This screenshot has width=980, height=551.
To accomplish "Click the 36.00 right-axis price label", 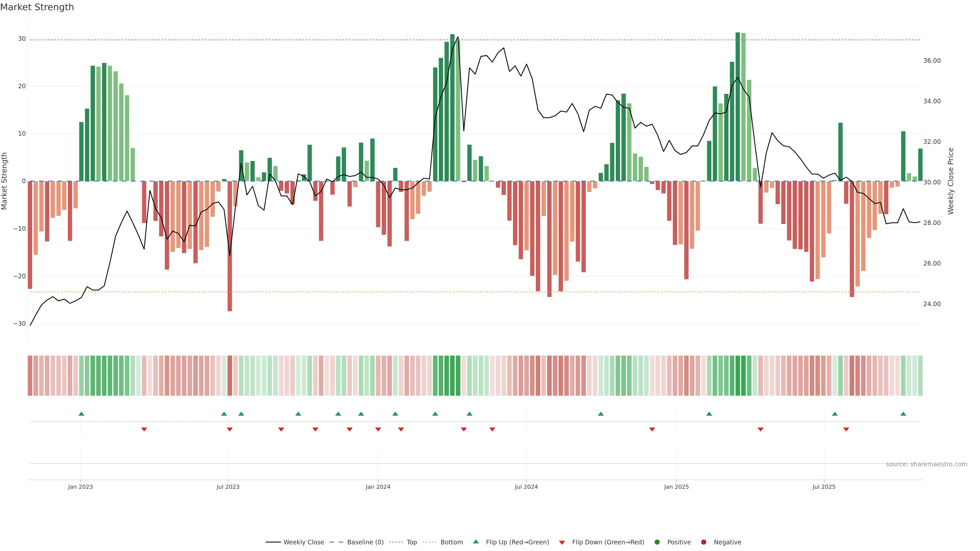I will 932,61.
